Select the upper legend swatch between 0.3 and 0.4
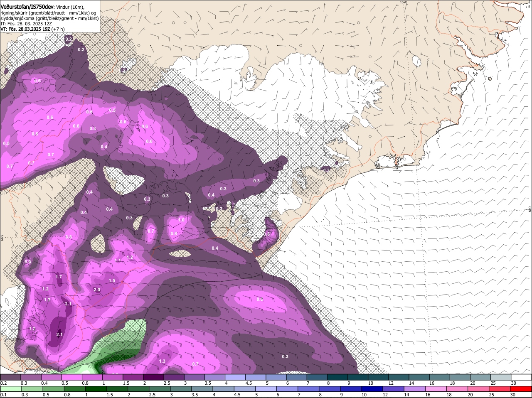Screen dimensions: 532x398 pyautogui.click(x=31, y=377)
